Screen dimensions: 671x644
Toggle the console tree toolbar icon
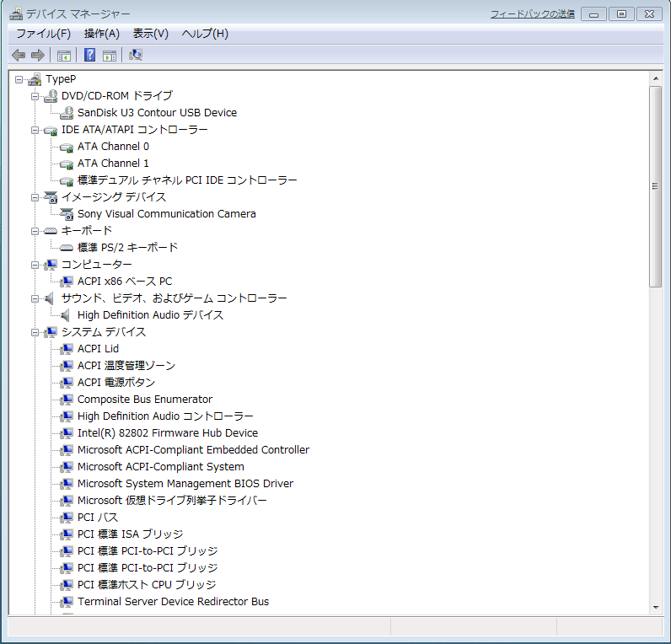click(64, 55)
